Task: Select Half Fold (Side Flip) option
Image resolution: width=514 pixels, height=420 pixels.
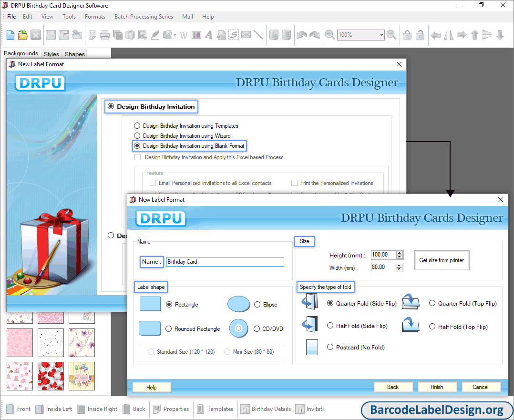Action: [330, 326]
